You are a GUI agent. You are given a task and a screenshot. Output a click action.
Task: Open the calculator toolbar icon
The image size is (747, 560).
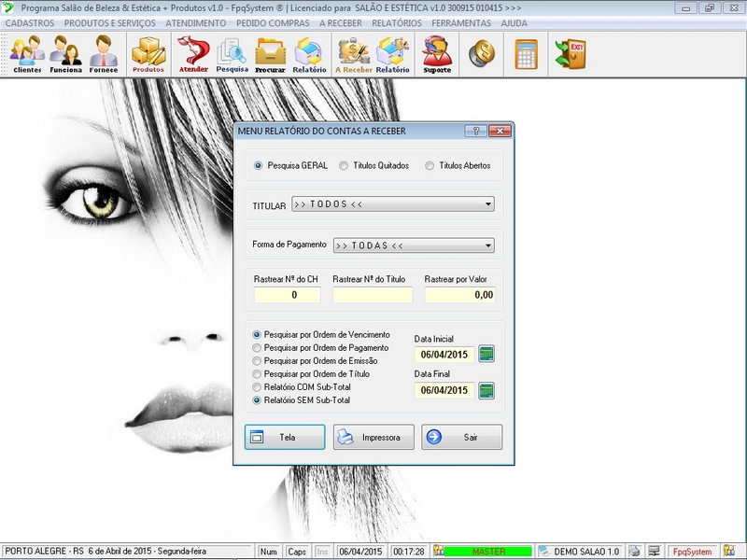pyautogui.click(x=527, y=54)
